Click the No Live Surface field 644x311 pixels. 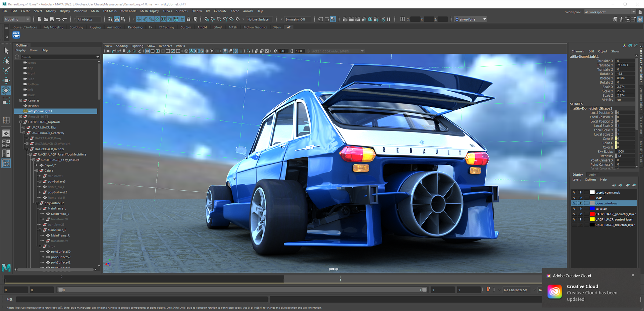[259, 19]
